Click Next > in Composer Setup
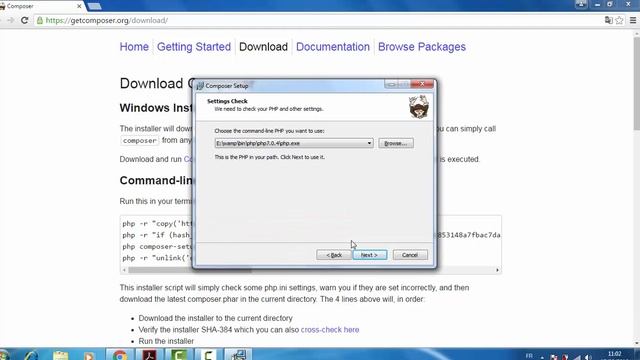640x360 pixels. [x=369, y=255]
